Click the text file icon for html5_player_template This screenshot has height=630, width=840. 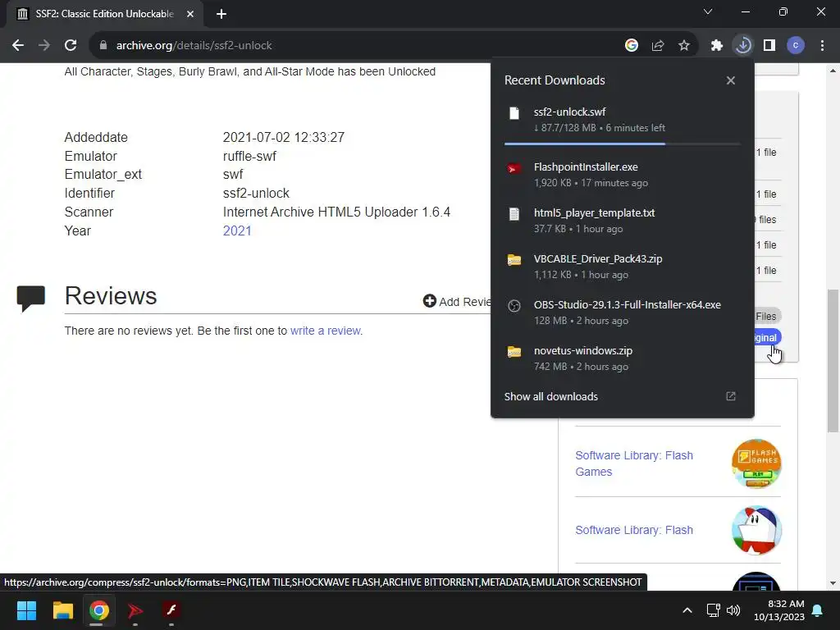[x=514, y=214]
